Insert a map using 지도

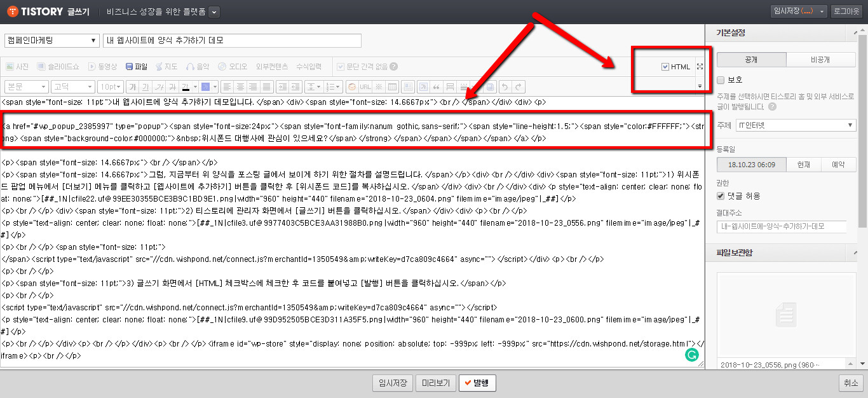[166, 67]
